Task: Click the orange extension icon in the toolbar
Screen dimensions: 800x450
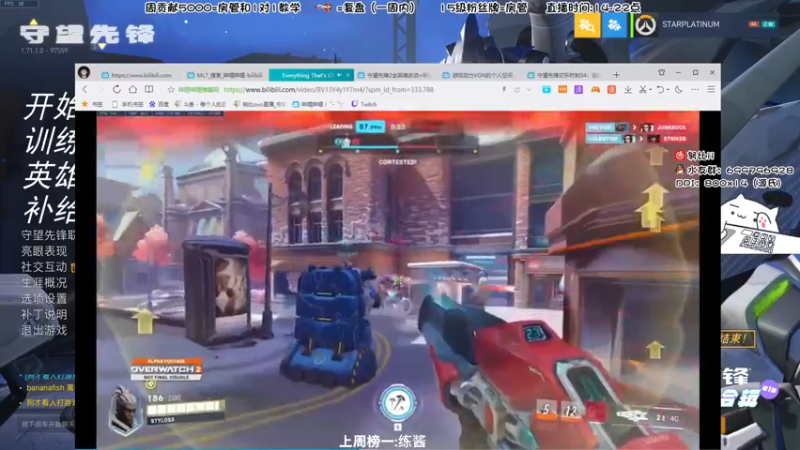Action: click(562, 89)
